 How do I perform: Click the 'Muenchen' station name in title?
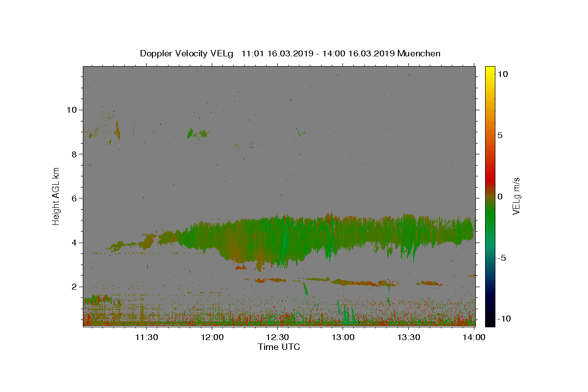point(419,53)
